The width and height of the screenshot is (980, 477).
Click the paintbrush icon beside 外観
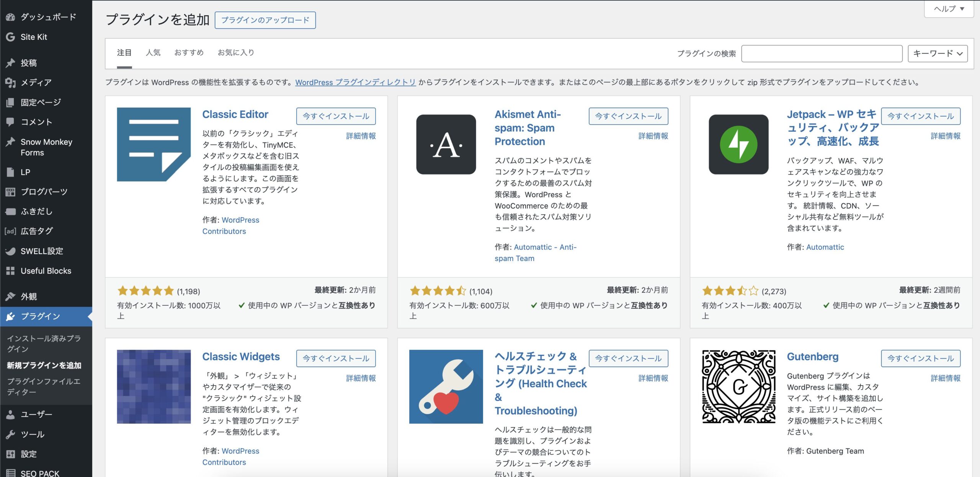(x=10, y=297)
